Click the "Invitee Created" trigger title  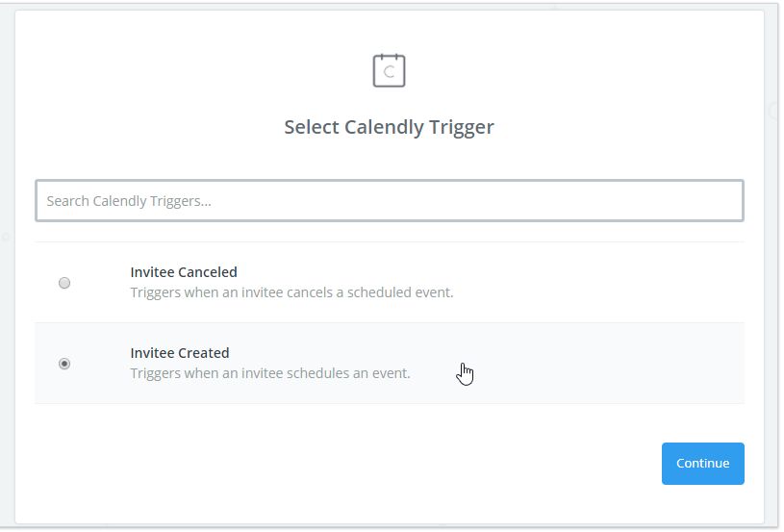tap(180, 353)
